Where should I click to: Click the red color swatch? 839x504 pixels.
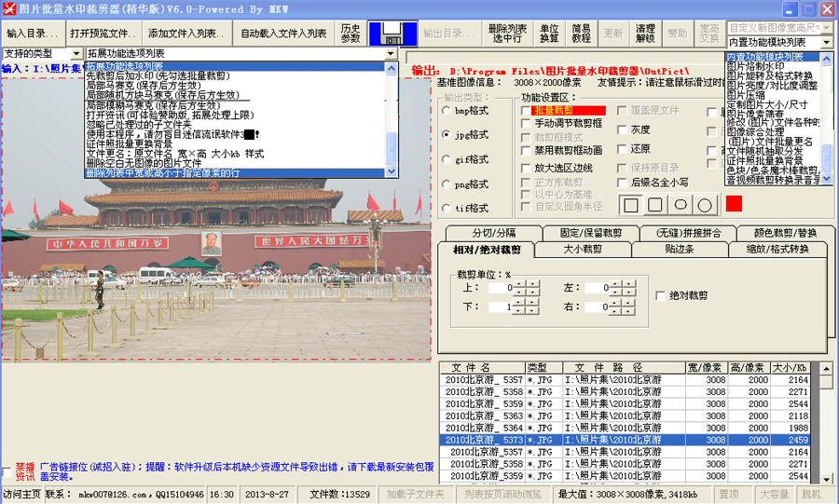point(734,203)
